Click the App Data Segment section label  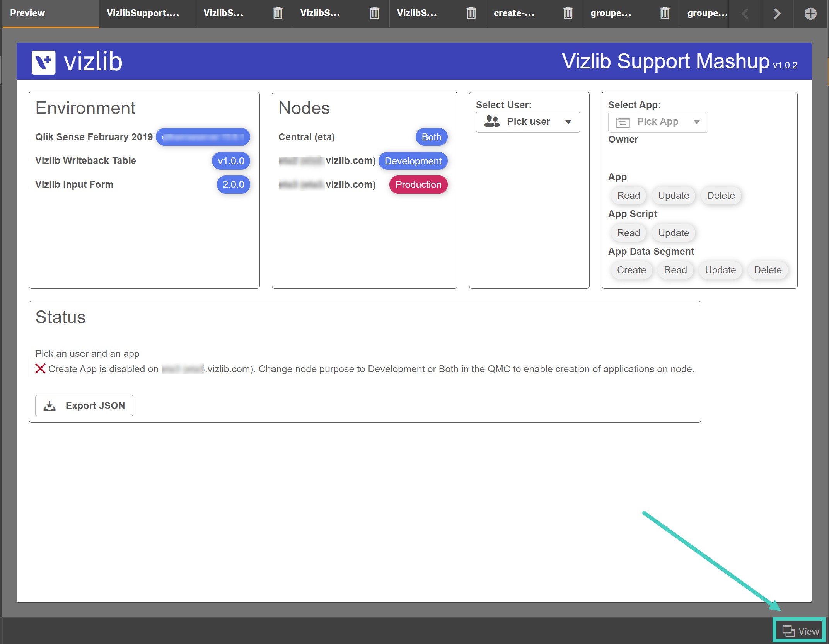coord(651,251)
